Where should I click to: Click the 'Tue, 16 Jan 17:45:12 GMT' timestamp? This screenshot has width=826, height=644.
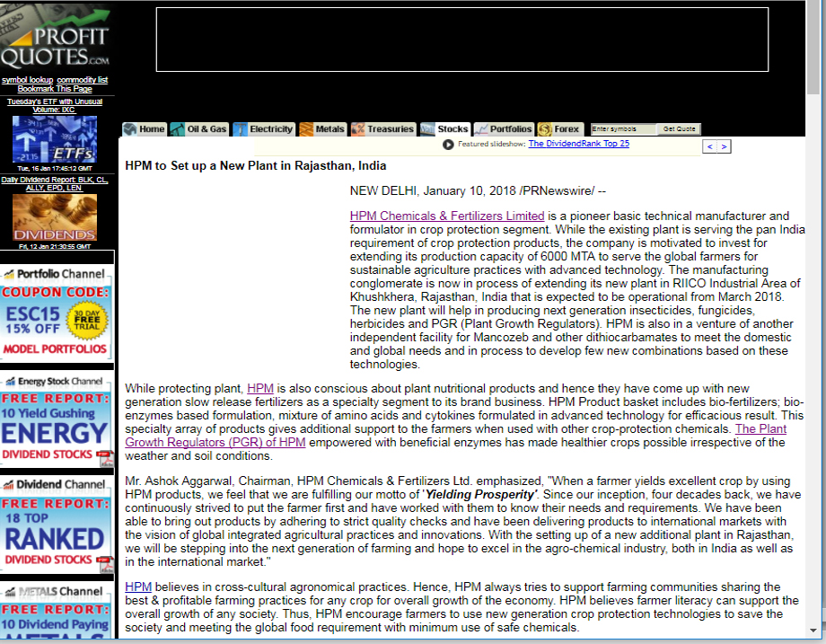tap(55, 169)
